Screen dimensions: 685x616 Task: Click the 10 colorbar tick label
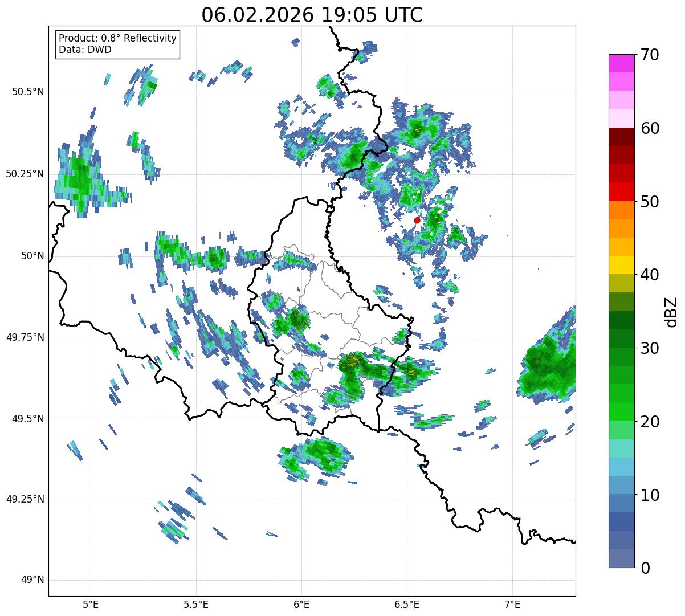pos(650,495)
